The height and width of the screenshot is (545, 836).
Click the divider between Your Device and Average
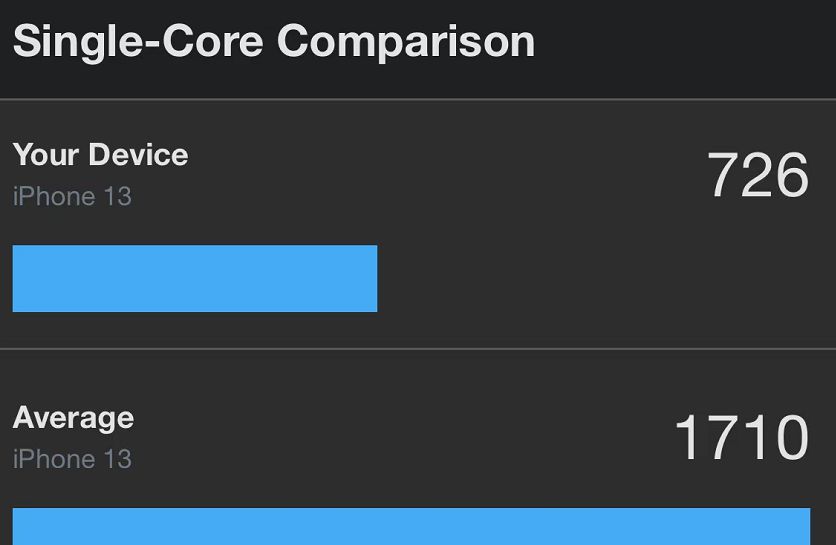pos(418,349)
